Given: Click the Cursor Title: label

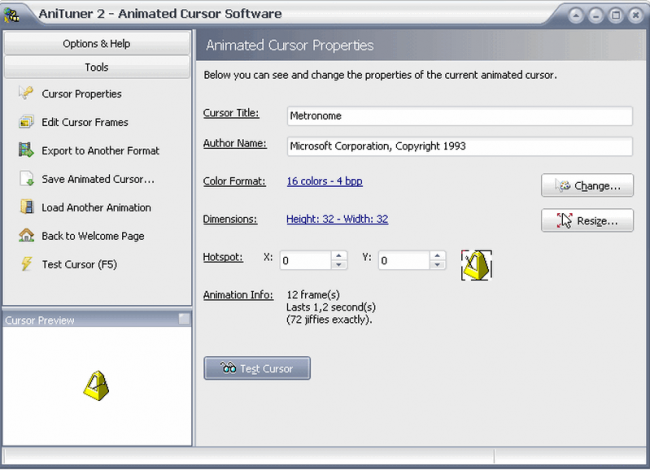Looking at the screenshot, I should click(x=231, y=113).
